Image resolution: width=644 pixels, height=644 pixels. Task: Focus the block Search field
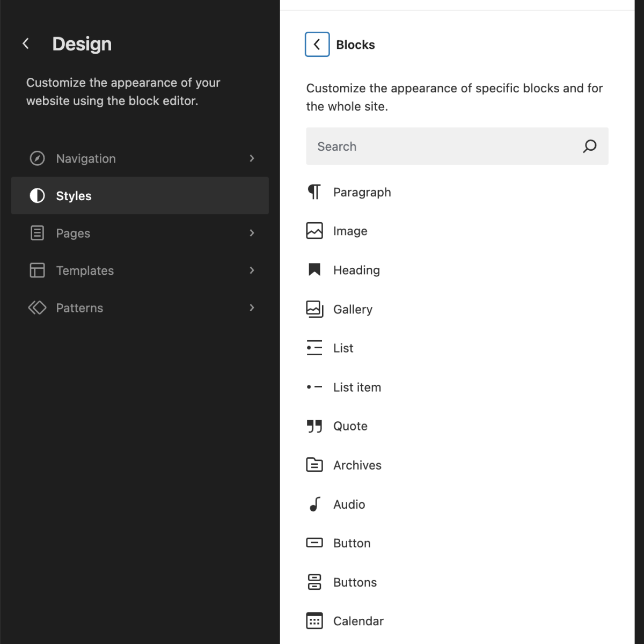point(445,146)
